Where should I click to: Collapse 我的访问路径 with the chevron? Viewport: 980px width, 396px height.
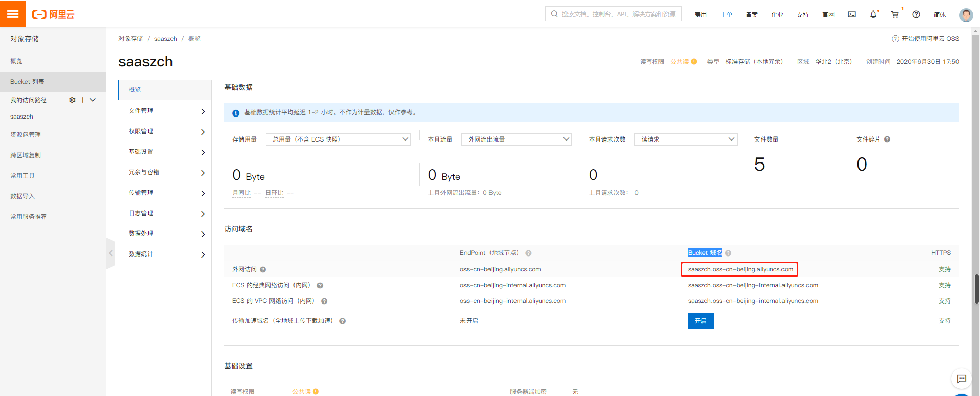pos(93,100)
